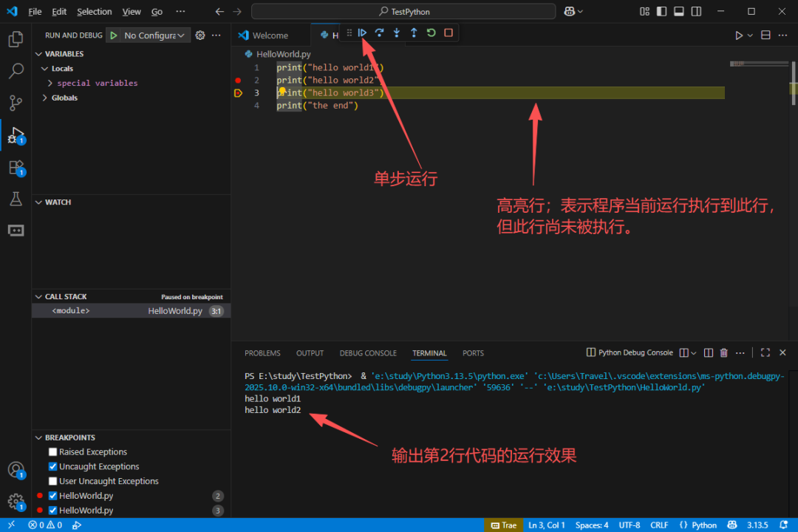Click the Step Over debug button
Image resolution: width=798 pixels, height=532 pixels.
380,33
